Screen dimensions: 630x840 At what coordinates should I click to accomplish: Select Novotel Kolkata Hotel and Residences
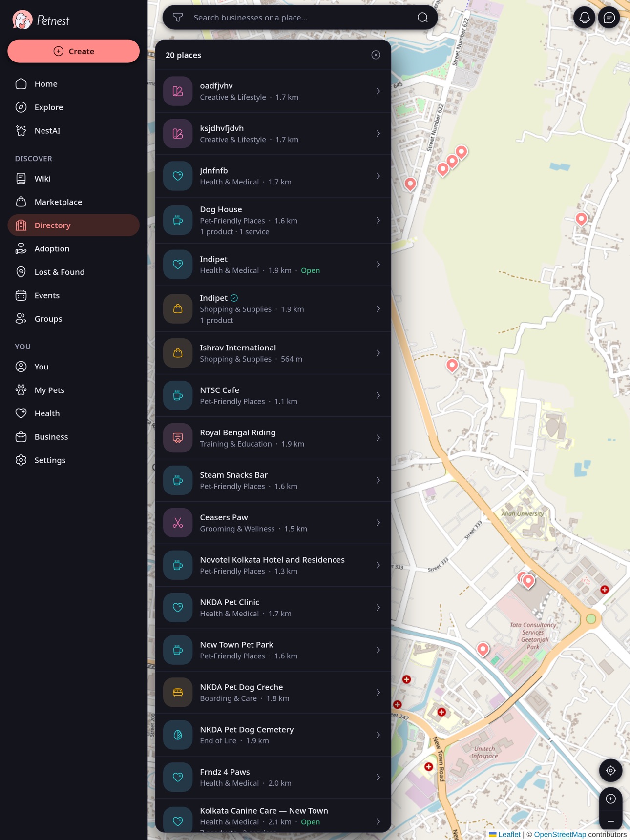[x=273, y=566]
